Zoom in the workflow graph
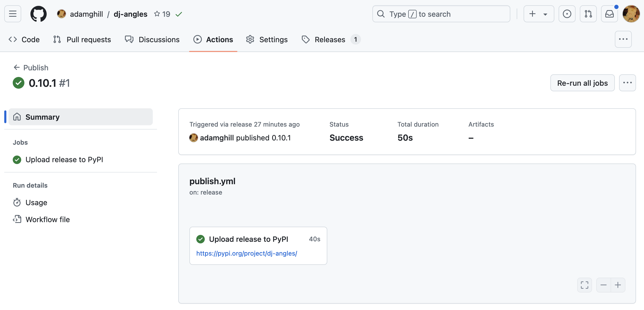644x310 pixels. (618, 285)
